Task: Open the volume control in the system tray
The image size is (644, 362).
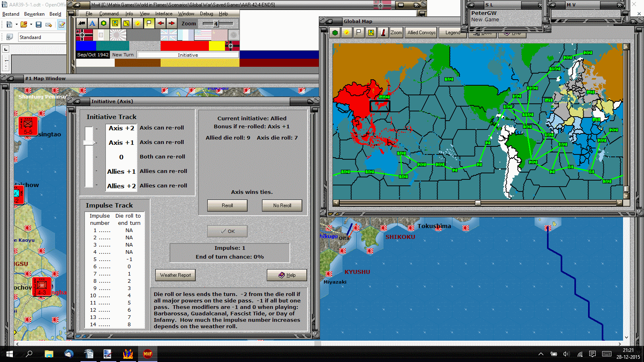Action: click(x=566, y=354)
